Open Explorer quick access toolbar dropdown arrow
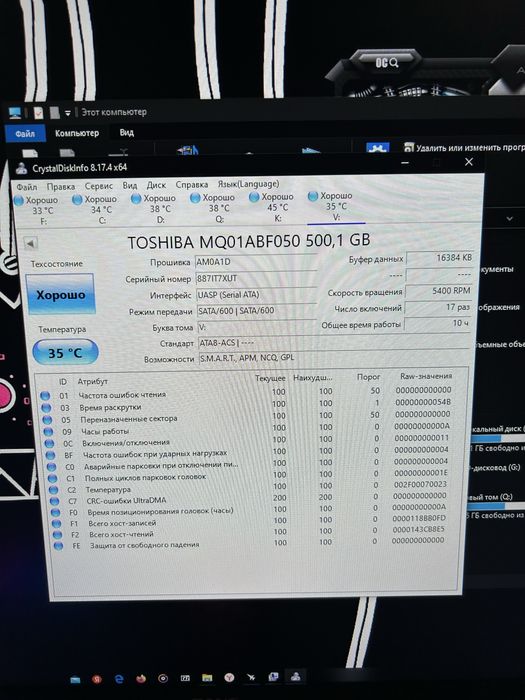 pos(68,113)
